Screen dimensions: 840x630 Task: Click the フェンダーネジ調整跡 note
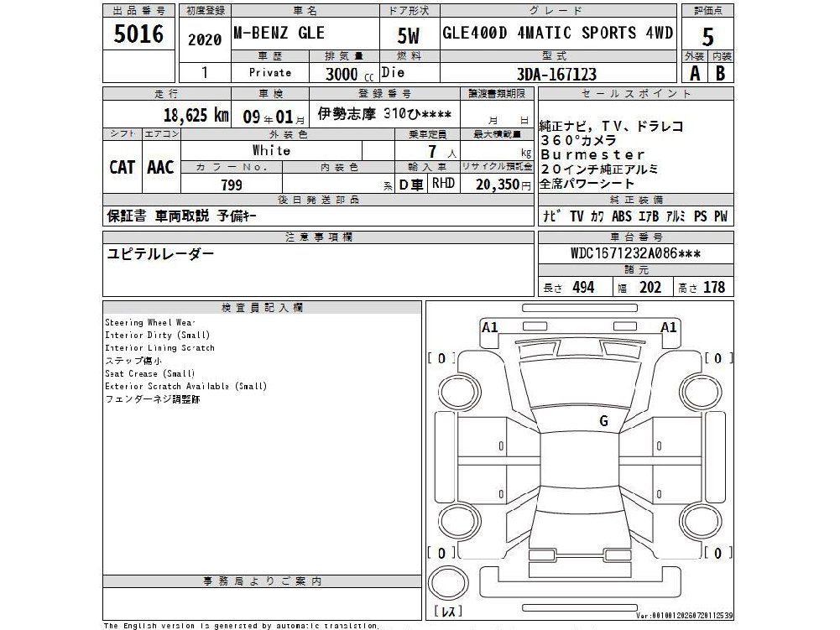pyautogui.click(x=153, y=399)
